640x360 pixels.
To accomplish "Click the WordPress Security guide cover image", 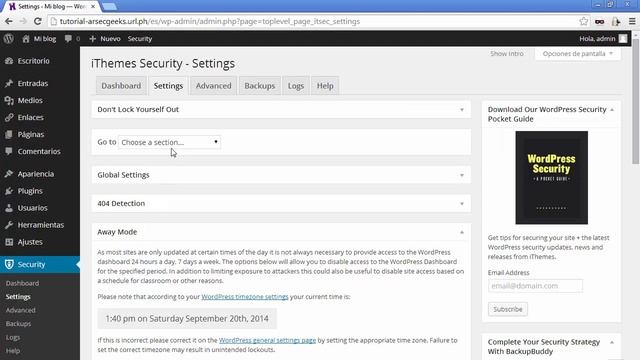I will pos(551,178).
